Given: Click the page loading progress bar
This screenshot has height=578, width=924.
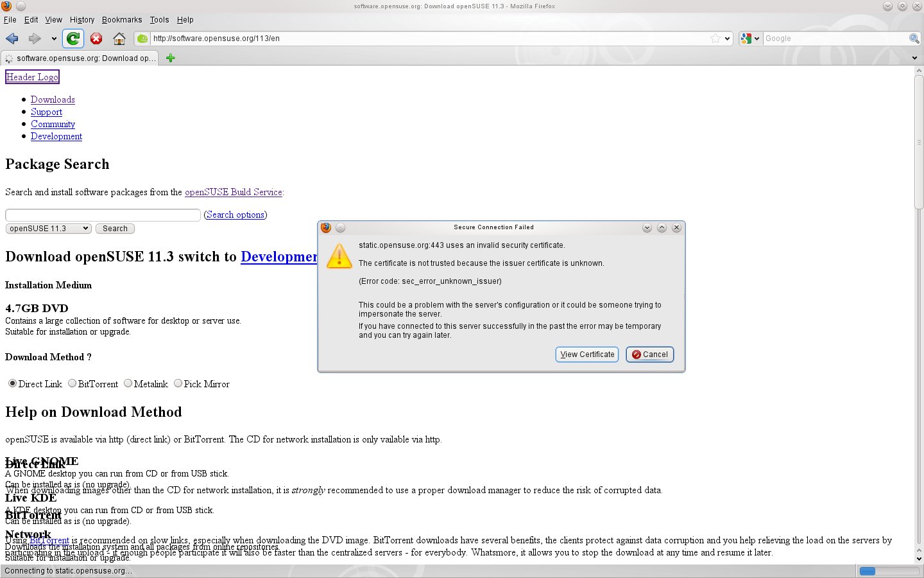Looking at the screenshot, I should 889,571.
